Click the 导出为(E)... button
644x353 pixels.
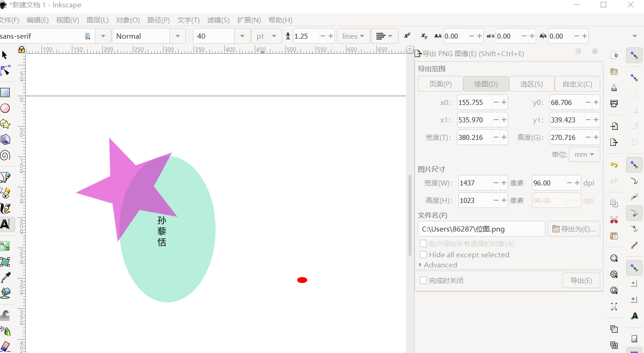pos(574,229)
